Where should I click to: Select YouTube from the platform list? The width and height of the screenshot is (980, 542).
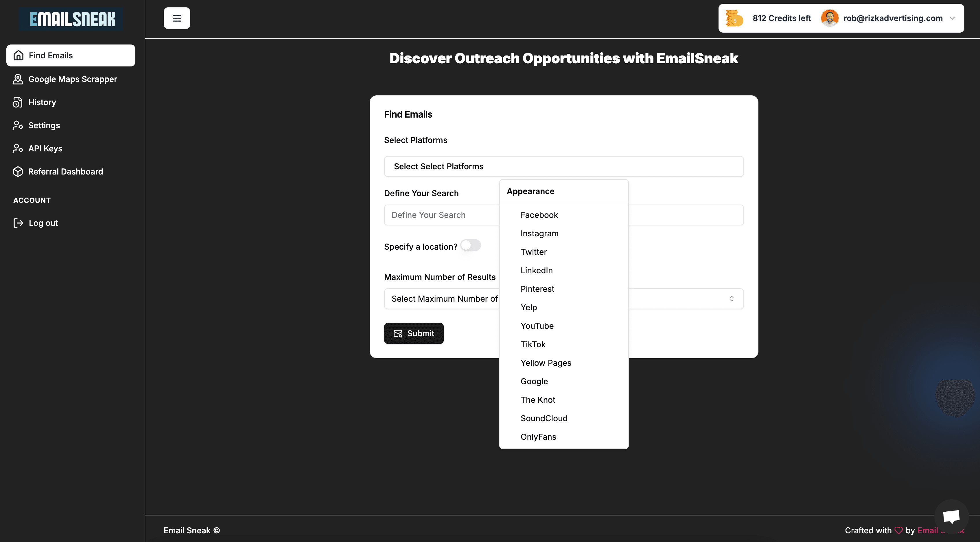[537, 326]
